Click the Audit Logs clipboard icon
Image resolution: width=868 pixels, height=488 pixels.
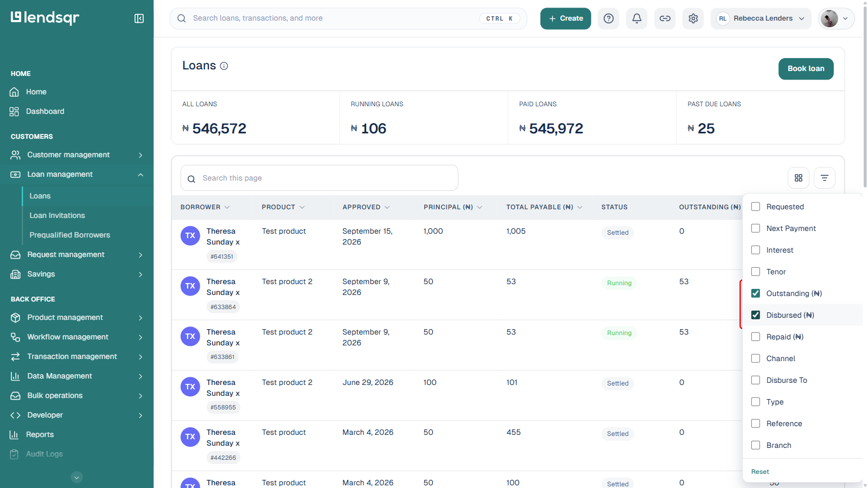(x=15, y=454)
